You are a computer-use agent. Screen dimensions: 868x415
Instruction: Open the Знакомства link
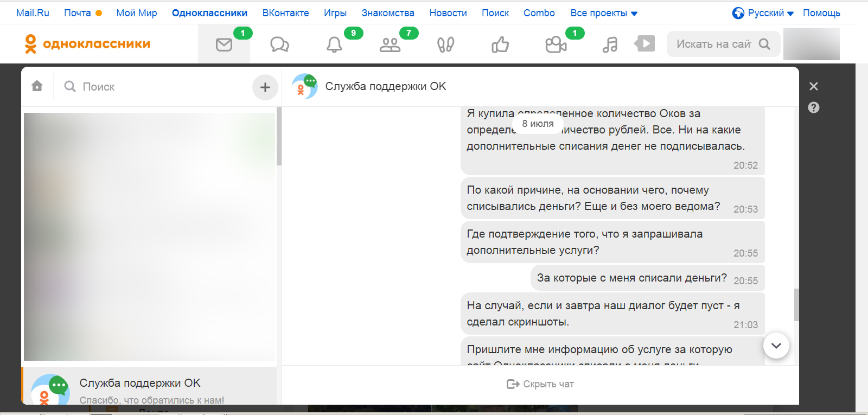coord(388,13)
